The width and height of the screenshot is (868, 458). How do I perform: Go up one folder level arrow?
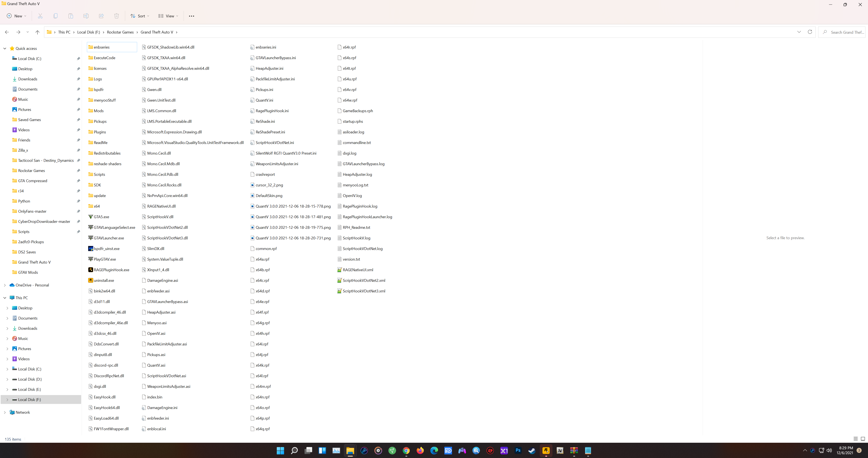[37, 32]
